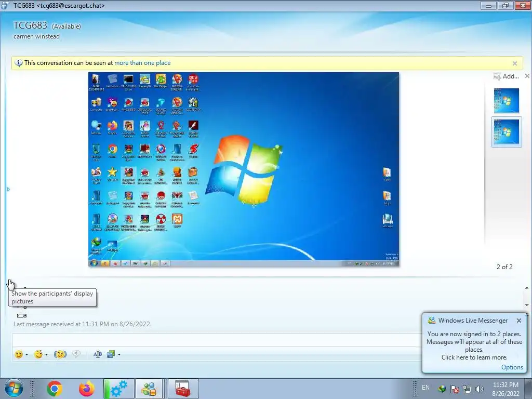Click the large shared desktop photo
Screen dimensions: 532x399
[244, 169]
